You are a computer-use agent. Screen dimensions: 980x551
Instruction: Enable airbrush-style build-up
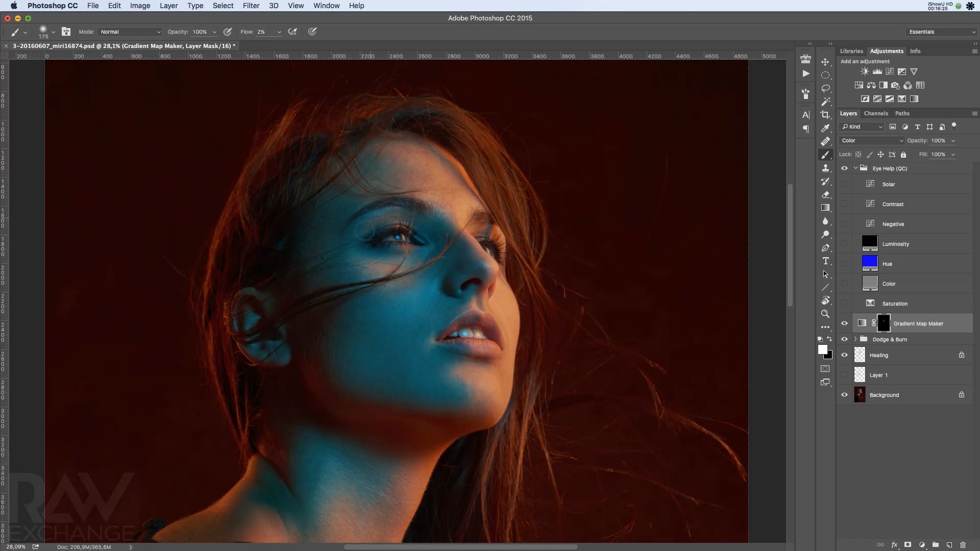click(x=292, y=32)
